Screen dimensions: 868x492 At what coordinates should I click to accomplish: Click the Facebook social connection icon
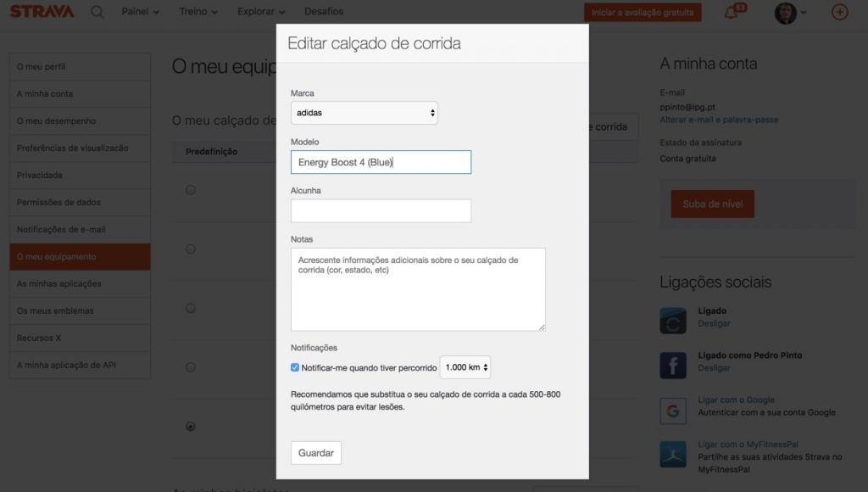pos(673,366)
